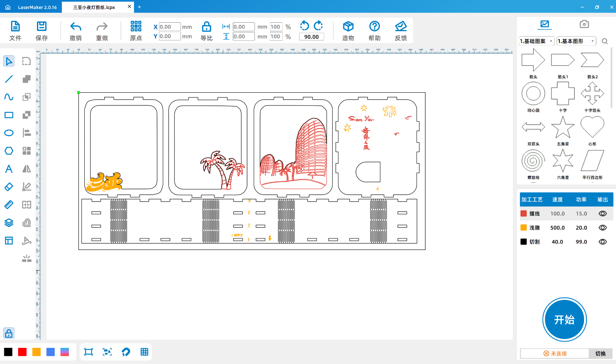Viewport: 616px width, 364px height.
Task: Select the curve drawing tool
Action: [9, 97]
